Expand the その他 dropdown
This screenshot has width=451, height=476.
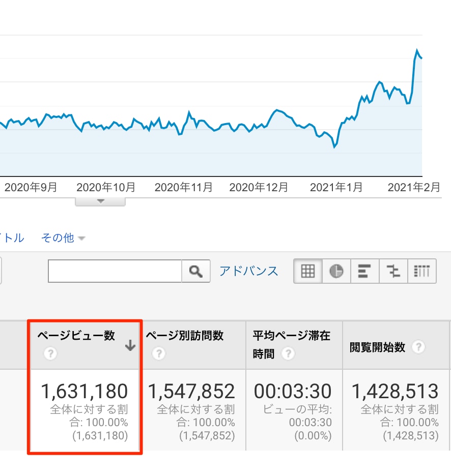(x=63, y=237)
